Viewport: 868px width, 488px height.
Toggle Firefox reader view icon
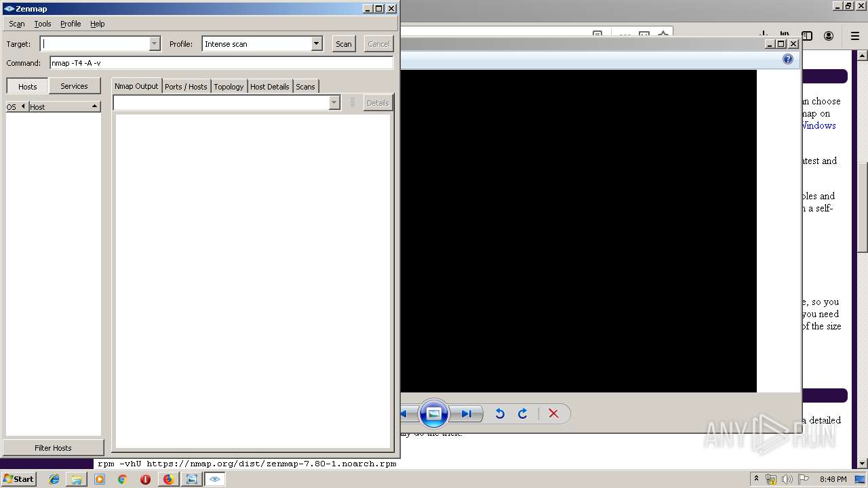tap(597, 35)
